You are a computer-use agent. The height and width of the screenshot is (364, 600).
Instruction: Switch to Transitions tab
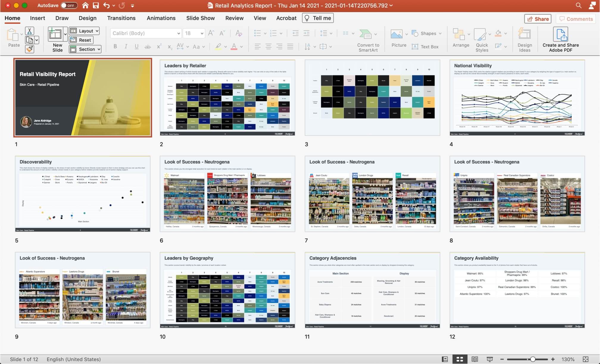coord(121,18)
